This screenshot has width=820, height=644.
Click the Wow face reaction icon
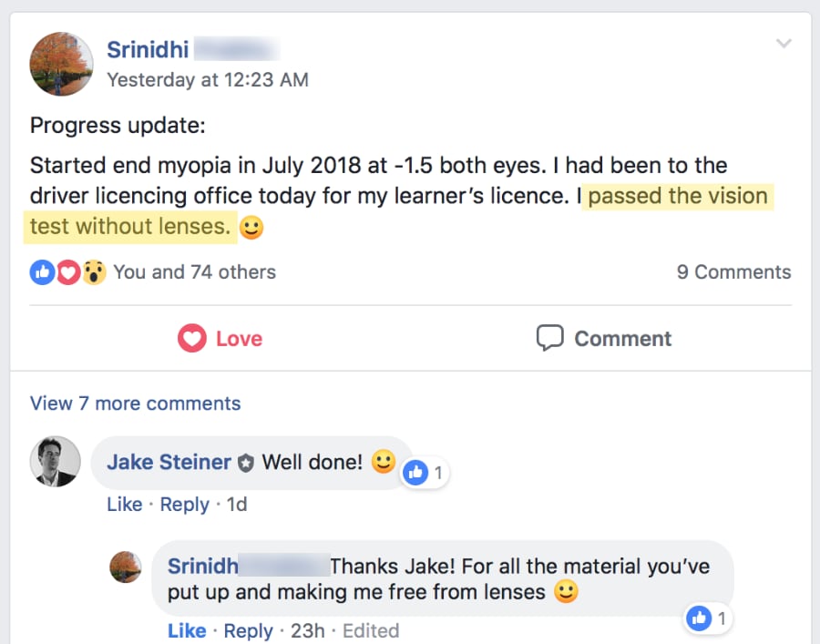pos(95,271)
